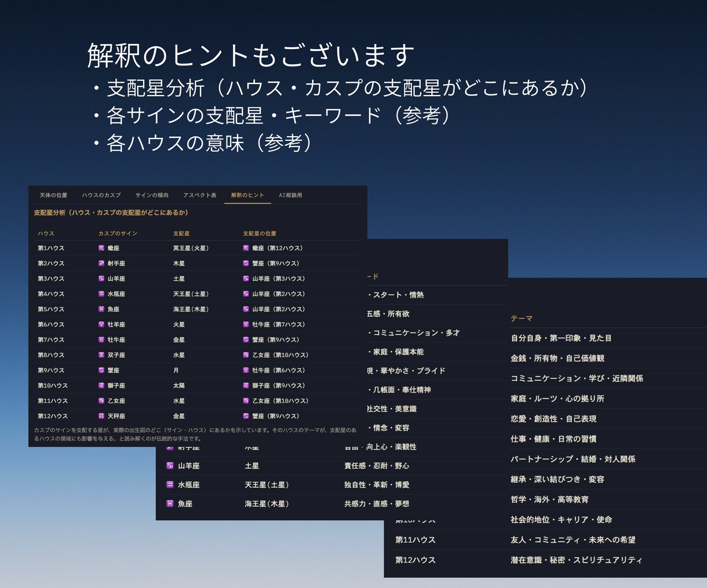Image resolution: width=707 pixels, height=588 pixels.
Task: Open the 天体の位置 tab
Action: pos(53,195)
